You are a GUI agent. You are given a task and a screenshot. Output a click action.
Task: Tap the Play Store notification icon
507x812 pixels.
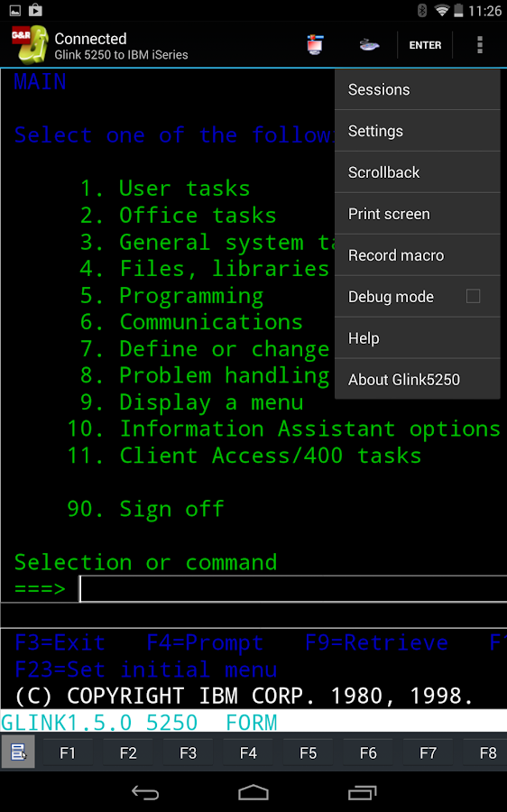[x=35, y=10]
